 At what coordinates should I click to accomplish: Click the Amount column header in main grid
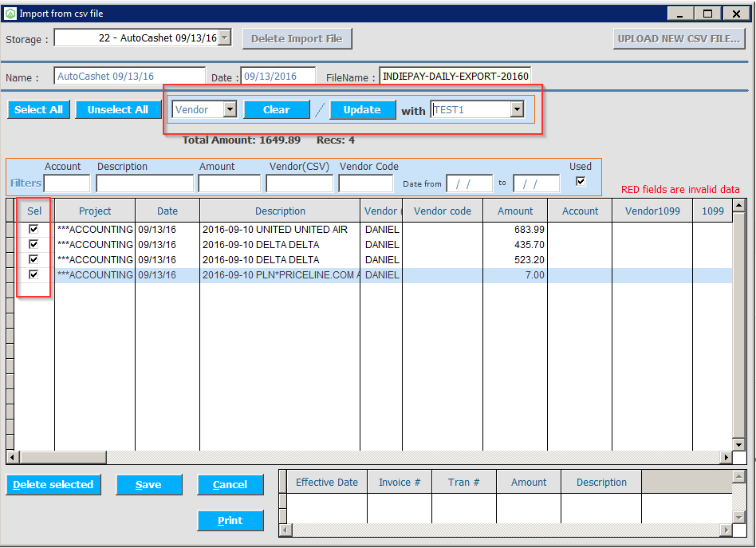(515, 211)
